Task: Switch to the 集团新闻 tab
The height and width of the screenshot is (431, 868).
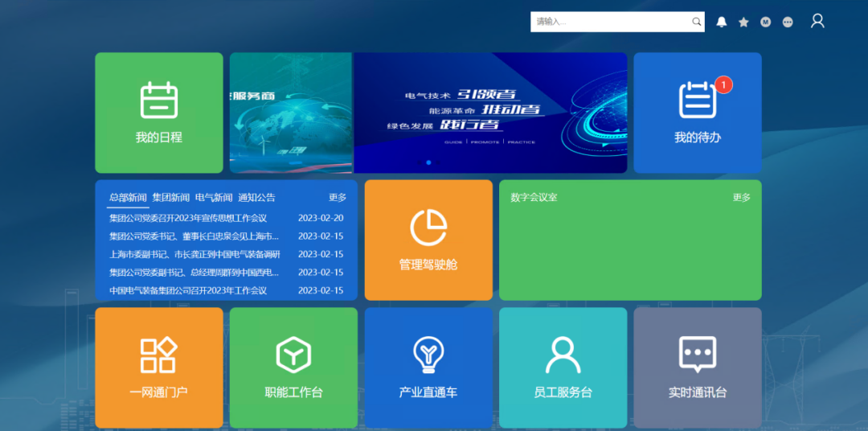Action: click(x=171, y=198)
